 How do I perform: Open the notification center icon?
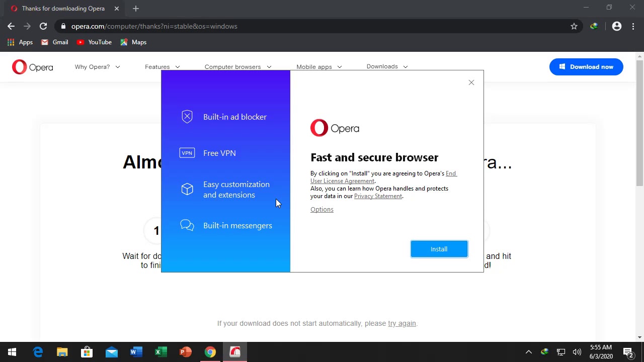click(x=628, y=352)
